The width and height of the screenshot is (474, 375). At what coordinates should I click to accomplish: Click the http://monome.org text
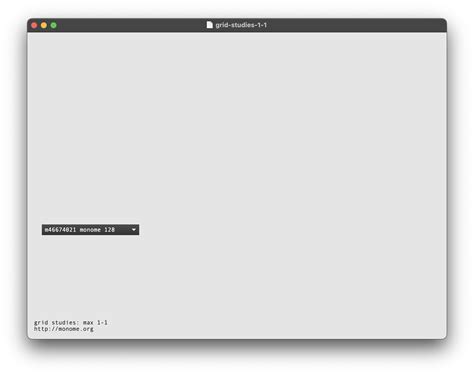coord(64,329)
